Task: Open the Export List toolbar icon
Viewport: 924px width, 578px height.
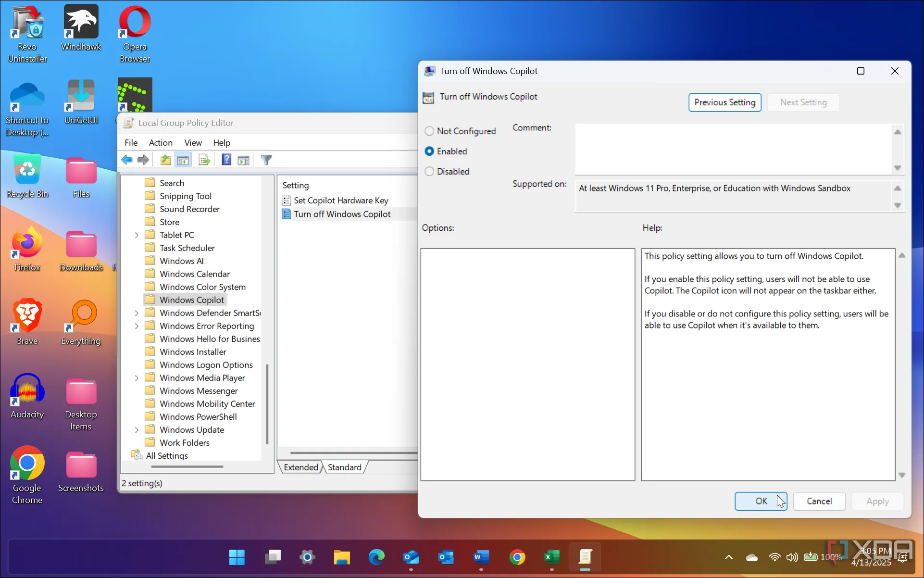Action: tap(204, 160)
